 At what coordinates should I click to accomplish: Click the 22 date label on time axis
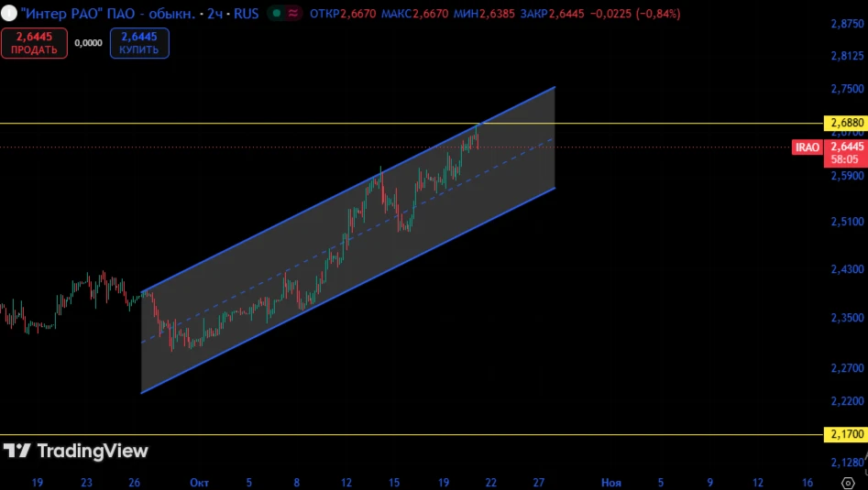(x=490, y=483)
